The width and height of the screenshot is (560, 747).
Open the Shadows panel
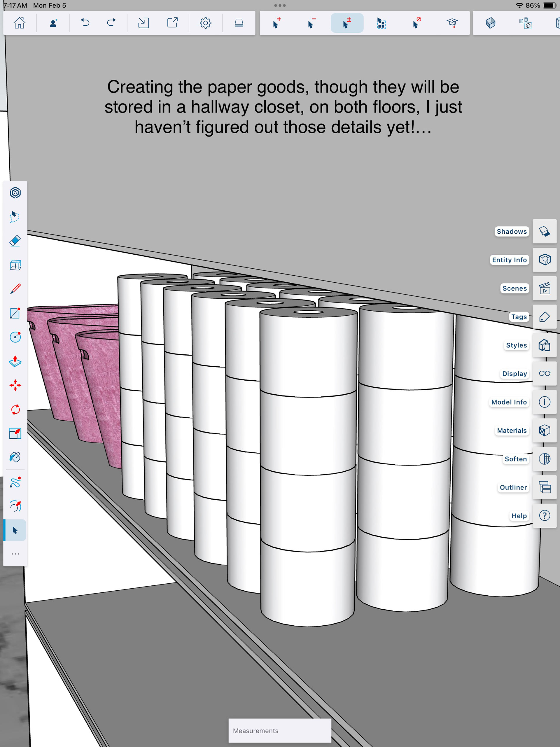(x=545, y=231)
